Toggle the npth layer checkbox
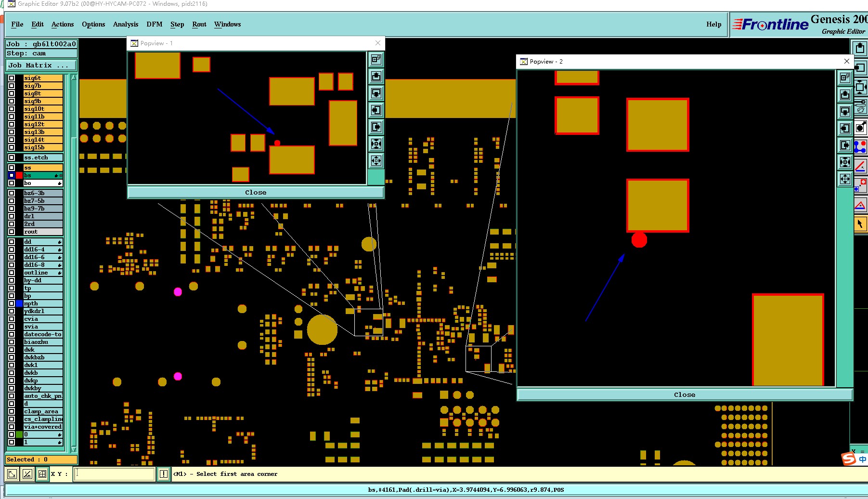 pos(12,303)
